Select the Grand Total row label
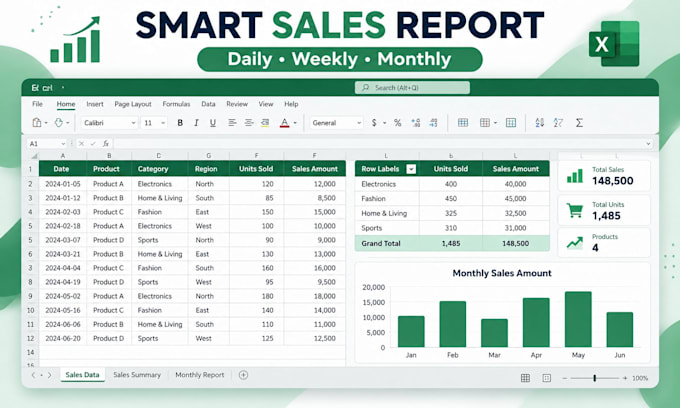This screenshot has width=680, height=408. pos(381,244)
